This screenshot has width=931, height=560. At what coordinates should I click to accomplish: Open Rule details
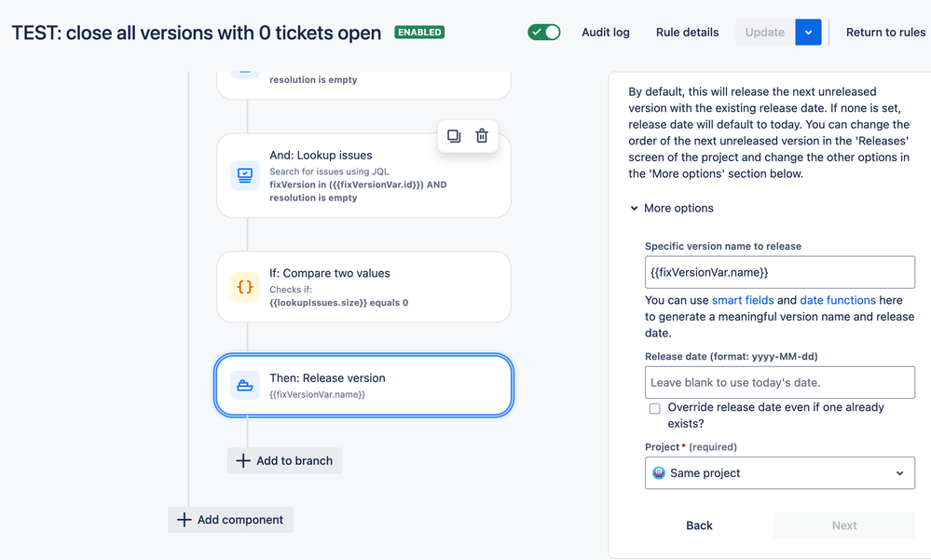point(687,32)
